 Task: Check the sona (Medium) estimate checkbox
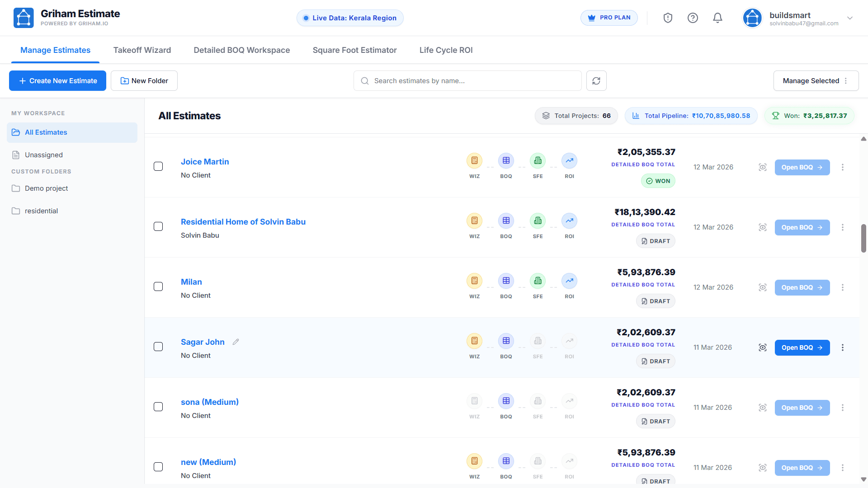tap(158, 407)
